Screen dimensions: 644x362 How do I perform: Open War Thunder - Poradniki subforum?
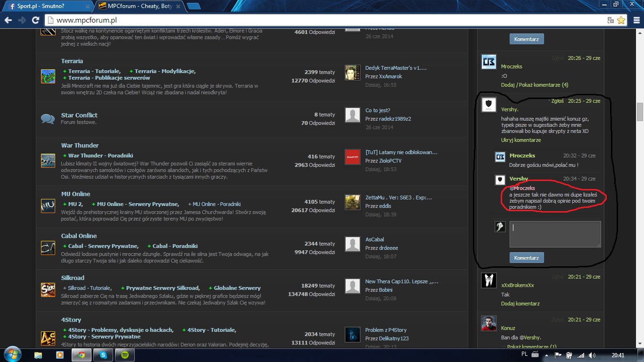100,156
